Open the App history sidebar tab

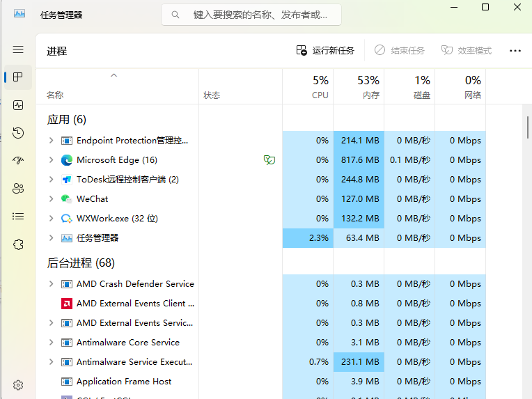[x=18, y=133]
